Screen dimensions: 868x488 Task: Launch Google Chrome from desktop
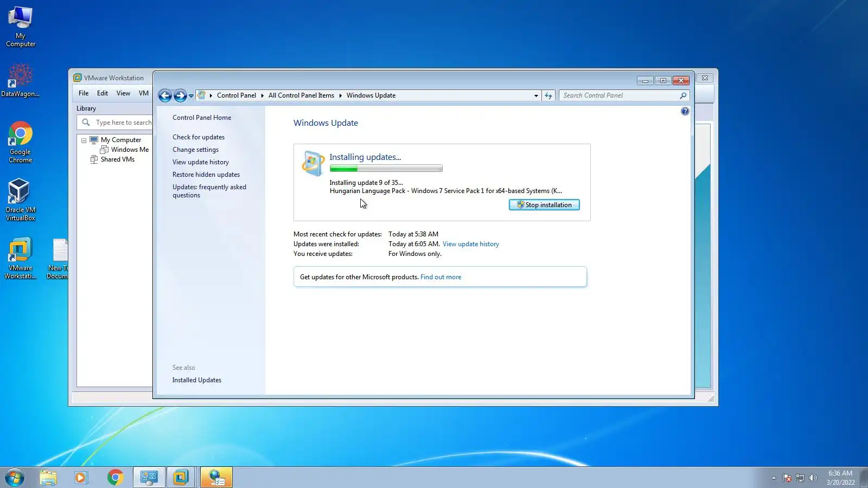click(x=21, y=142)
